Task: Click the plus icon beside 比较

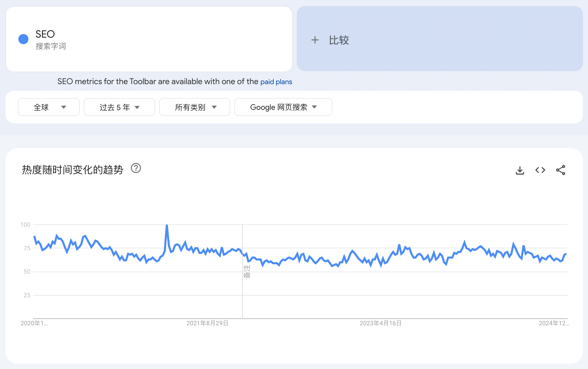Action: tap(315, 40)
